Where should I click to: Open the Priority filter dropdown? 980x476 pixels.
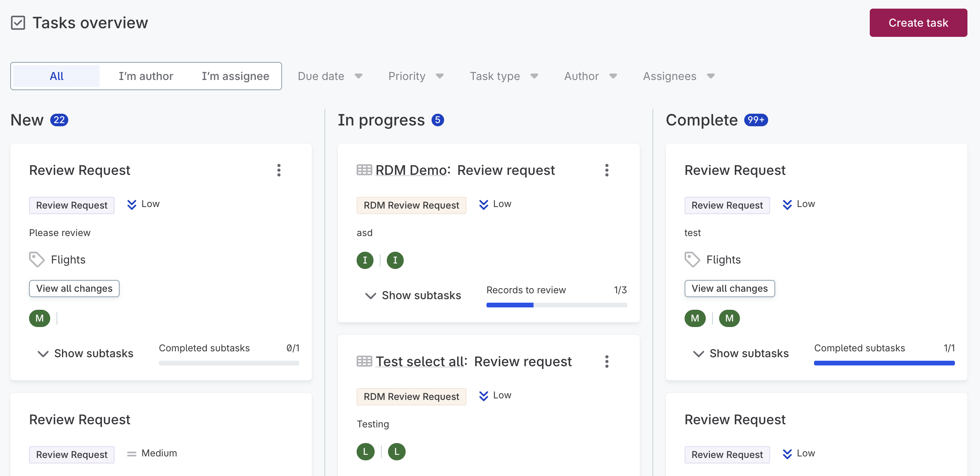pos(415,76)
